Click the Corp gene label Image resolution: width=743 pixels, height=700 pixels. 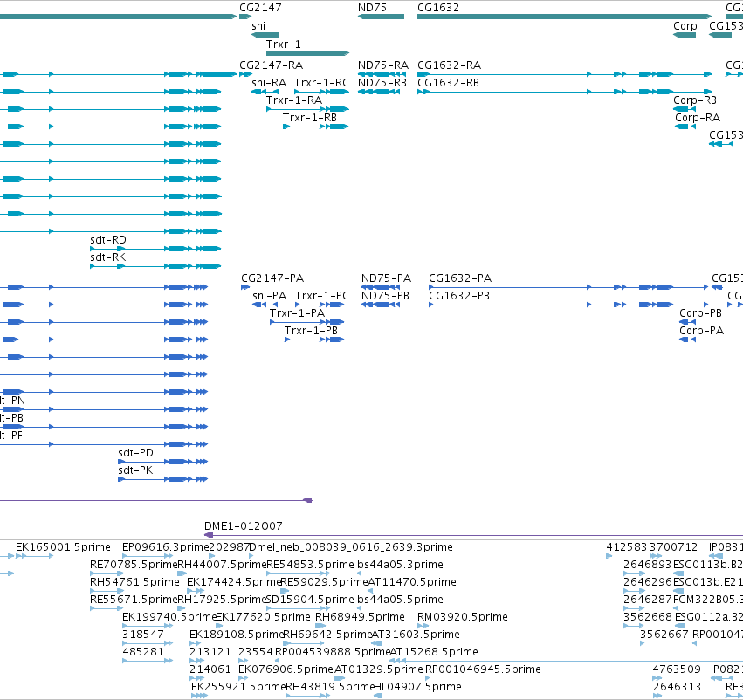click(x=685, y=26)
